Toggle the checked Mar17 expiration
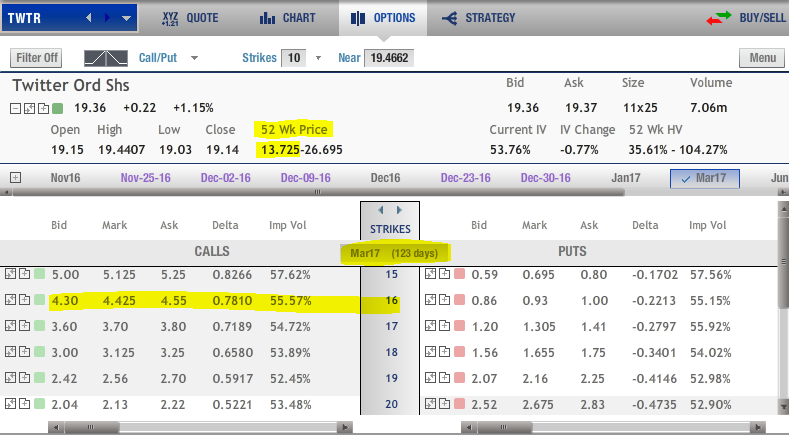 point(704,178)
